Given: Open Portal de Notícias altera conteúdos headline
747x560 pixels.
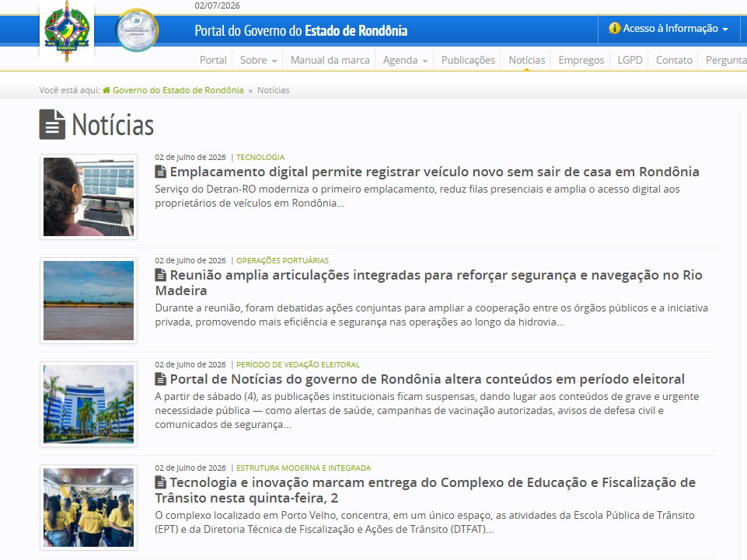Looking at the screenshot, I should pyautogui.click(x=428, y=379).
